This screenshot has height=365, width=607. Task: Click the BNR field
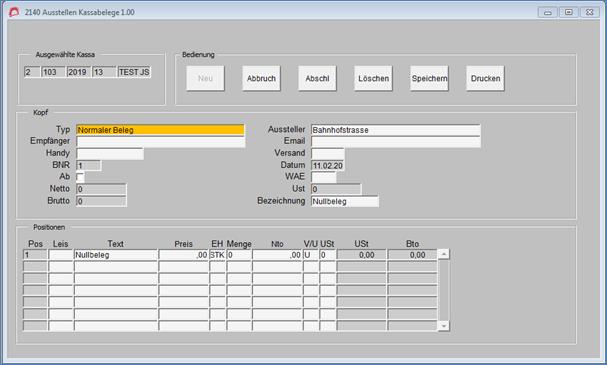click(x=89, y=166)
